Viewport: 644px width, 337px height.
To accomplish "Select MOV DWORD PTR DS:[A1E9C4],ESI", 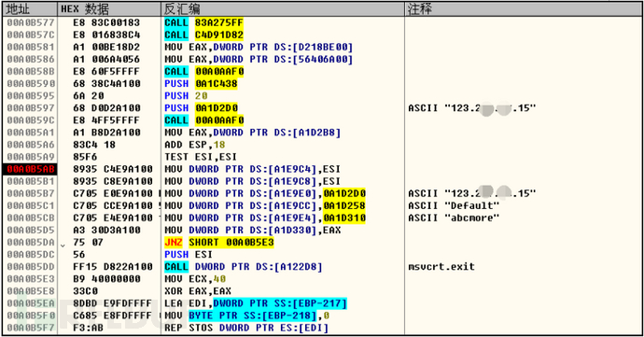I will [x=252, y=169].
